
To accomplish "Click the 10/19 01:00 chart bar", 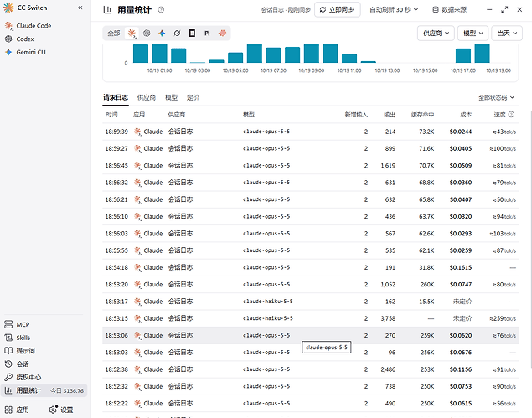I will (x=159, y=54).
